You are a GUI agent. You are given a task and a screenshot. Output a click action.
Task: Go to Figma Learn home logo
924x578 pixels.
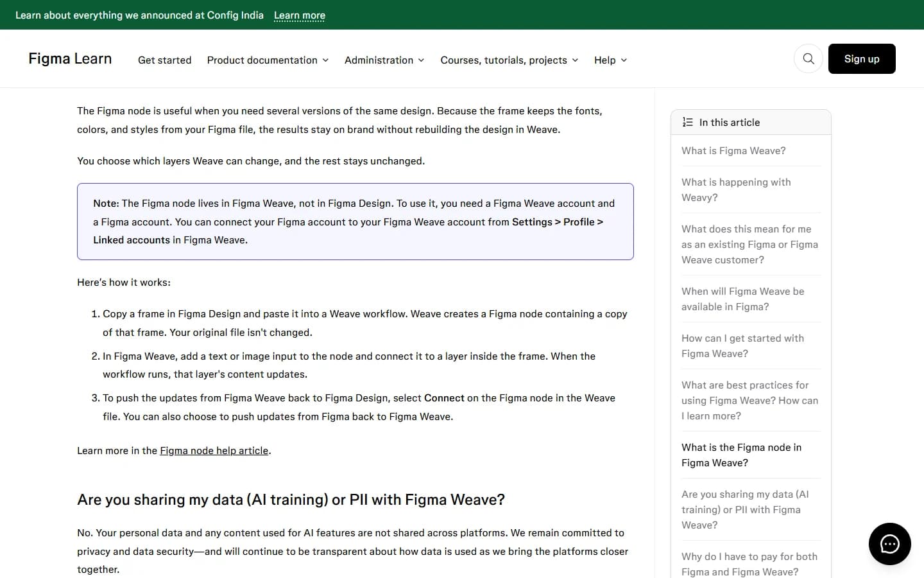click(70, 59)
